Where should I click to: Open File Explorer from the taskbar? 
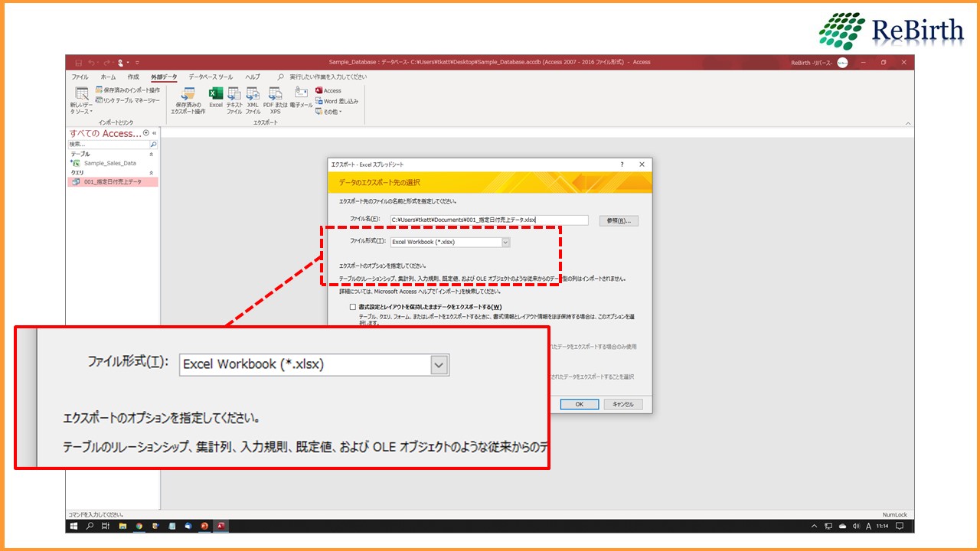122,527
